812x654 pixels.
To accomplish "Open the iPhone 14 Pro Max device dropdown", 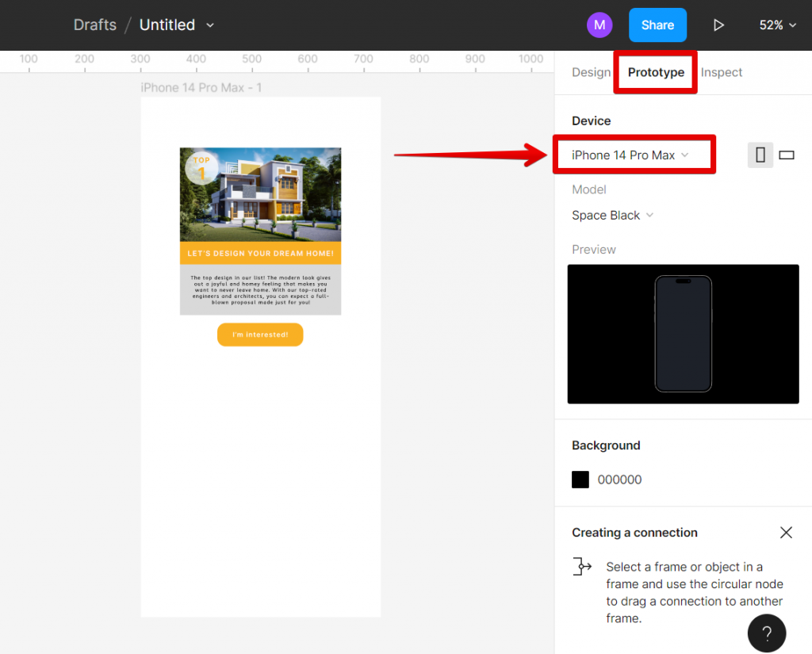I will [x=634, y=155].
